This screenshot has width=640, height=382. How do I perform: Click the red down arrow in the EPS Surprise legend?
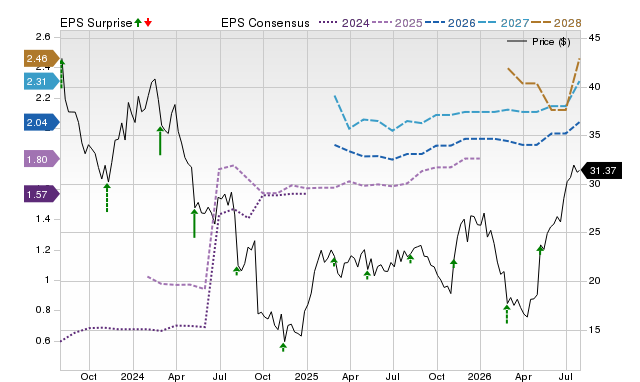pyautogui.click(x=148, y=23)
